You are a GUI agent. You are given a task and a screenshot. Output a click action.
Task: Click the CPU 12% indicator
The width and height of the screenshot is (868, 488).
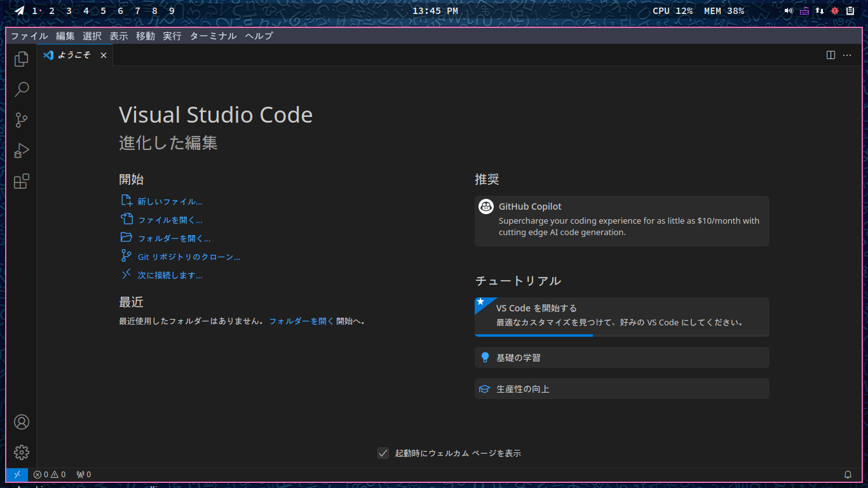(x=672, y=11)
